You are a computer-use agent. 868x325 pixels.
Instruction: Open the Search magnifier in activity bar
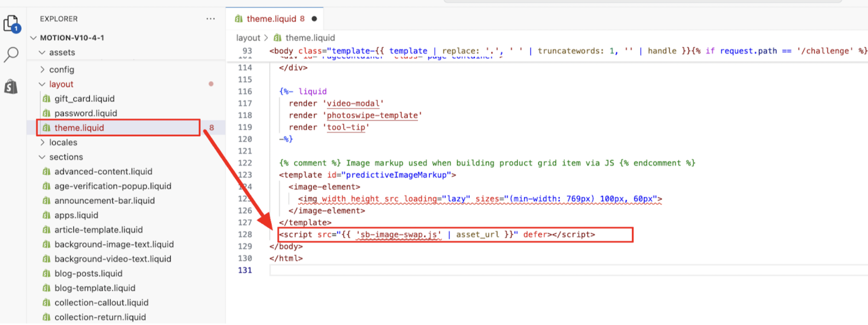tap(11, 55)
